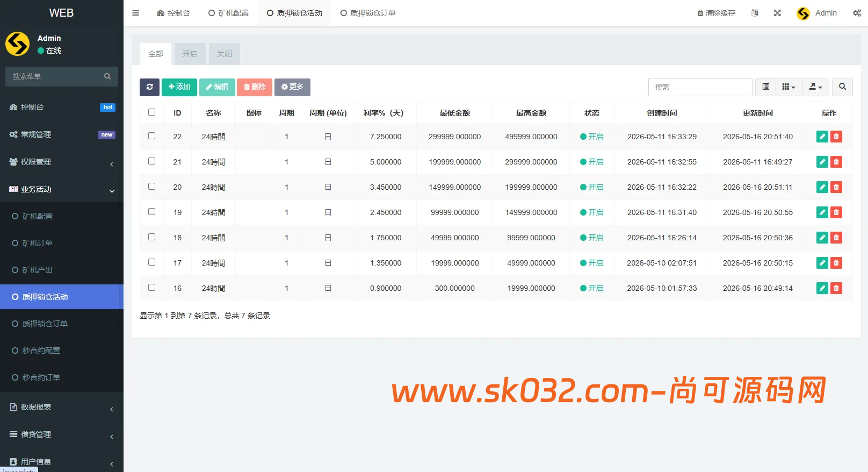Viewport: 868px width, 472px height.
Task: Click the refresh table icon button
Action: (149, 87)
